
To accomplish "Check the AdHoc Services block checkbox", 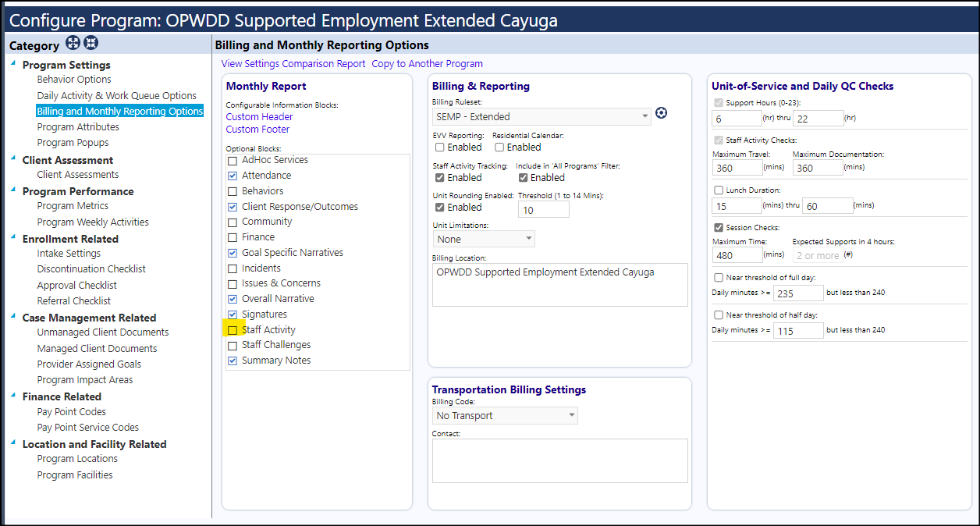I will point(233,161).
